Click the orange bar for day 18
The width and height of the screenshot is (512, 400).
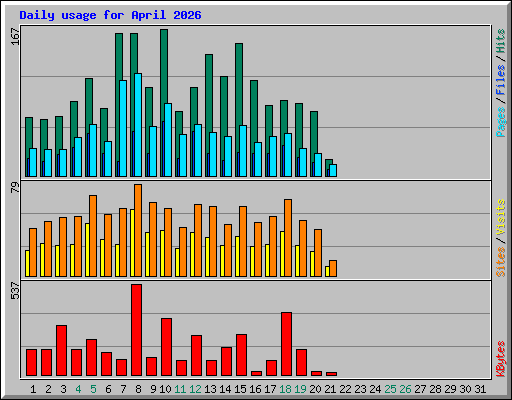288,238
